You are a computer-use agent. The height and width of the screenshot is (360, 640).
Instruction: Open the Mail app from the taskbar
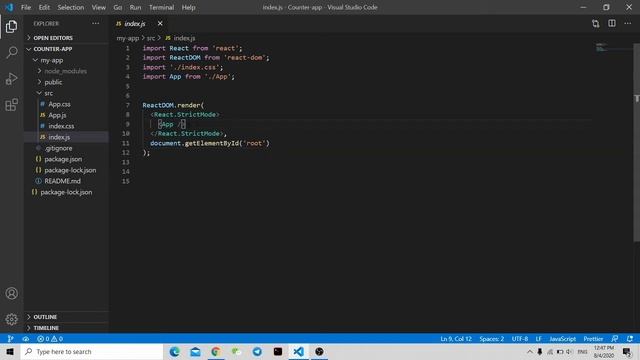(x=196, y=351)
